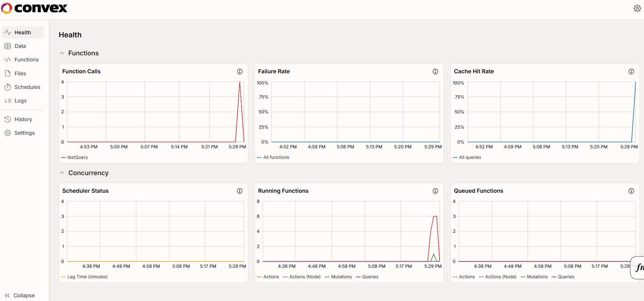This screenshot has height=301, width=644.
Task: Click the Files document icon in sidebar
Action: (x=8, y=73)
